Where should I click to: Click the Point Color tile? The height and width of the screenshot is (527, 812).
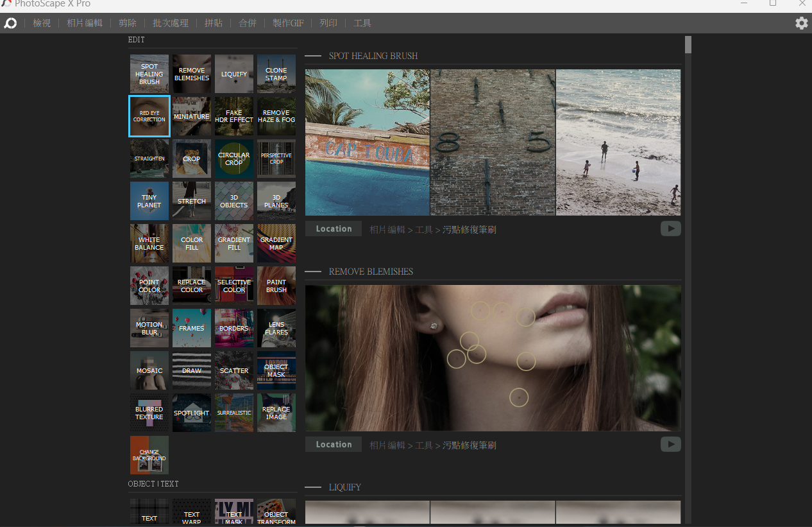(x=149, y=286)
